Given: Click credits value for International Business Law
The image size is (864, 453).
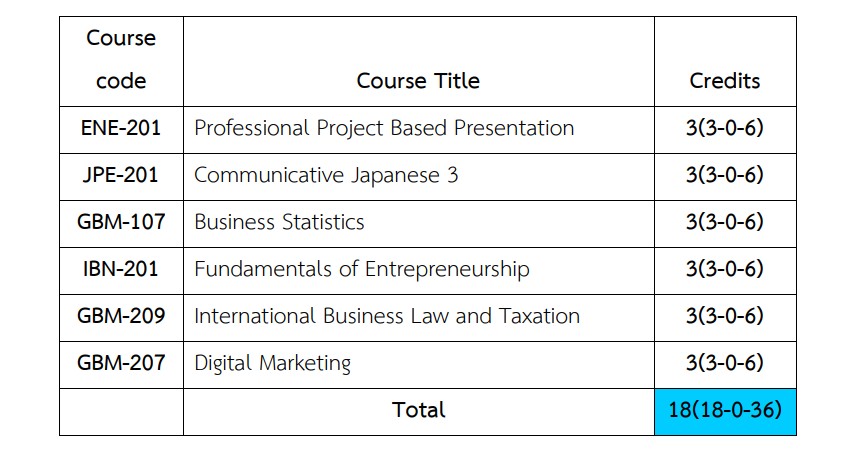Looking at the screenshot, I should pos(725,316).
